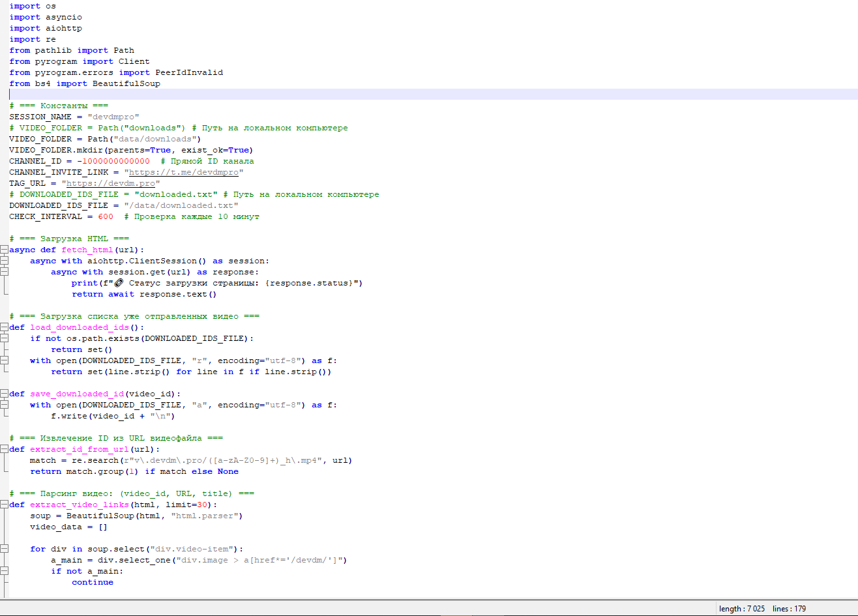Viewport: 858px width, 616px height.
Task: Click the 'Загрузка списка уже отправленных видео' comment
Action: pyautogui.click(x=134, y=316)
